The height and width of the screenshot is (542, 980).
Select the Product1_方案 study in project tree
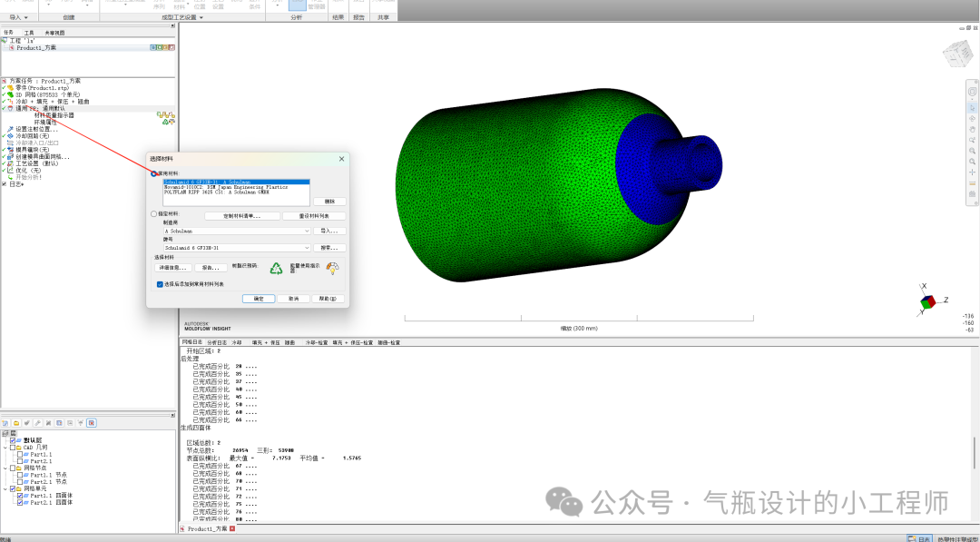click(x=36, y=47)
